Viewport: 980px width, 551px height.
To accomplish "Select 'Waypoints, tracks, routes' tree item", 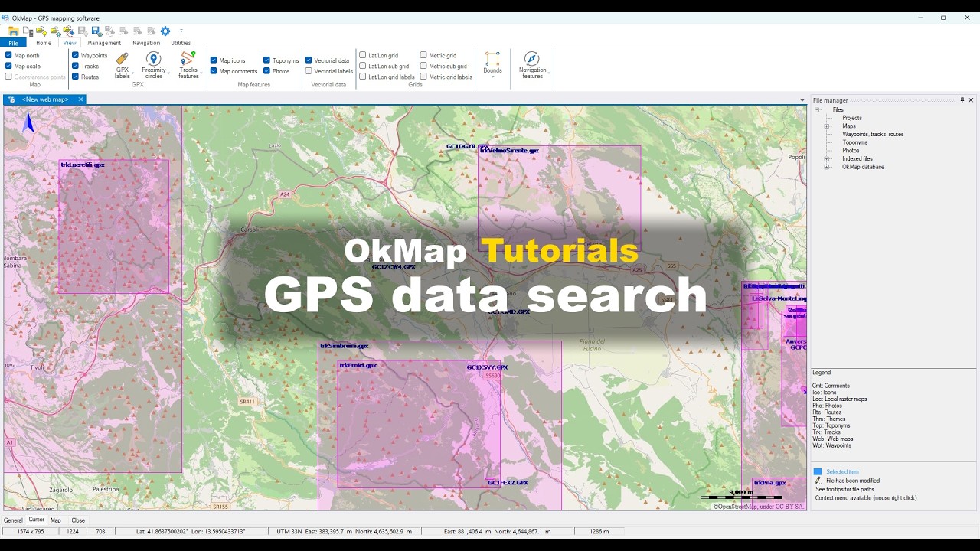I will click(873, 134).
